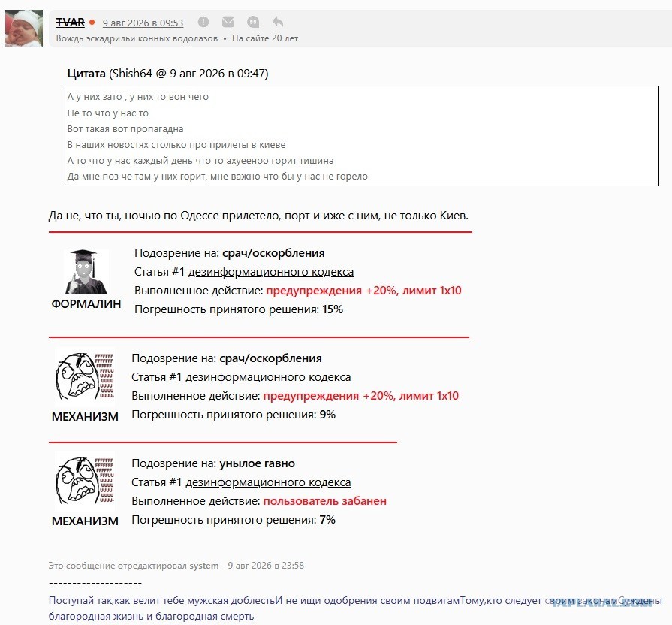Screen dimensions: 672x625
Task: Click the 'system' editor name in edit note
Action: click(x=204, y=566)
